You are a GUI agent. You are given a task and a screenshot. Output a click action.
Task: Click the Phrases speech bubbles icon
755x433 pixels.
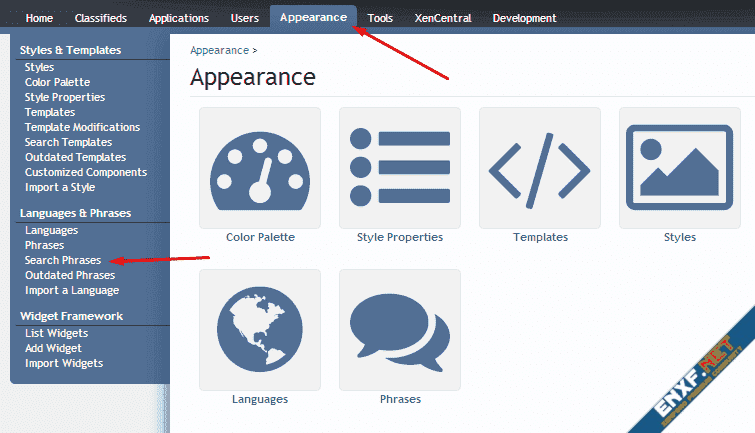pyautogui.click(x=400, y=329)
